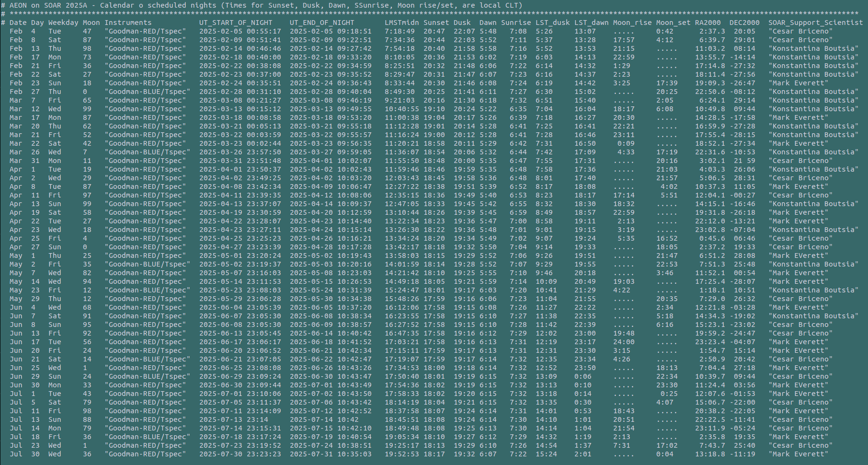
Task: Select the UT_END_OF_NIGHT column header
Action: click(322, 23)
